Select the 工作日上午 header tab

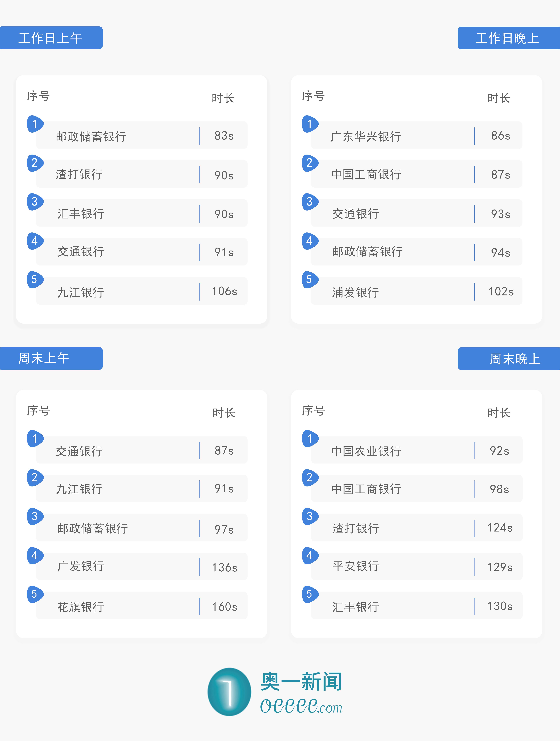coord(51,38)
